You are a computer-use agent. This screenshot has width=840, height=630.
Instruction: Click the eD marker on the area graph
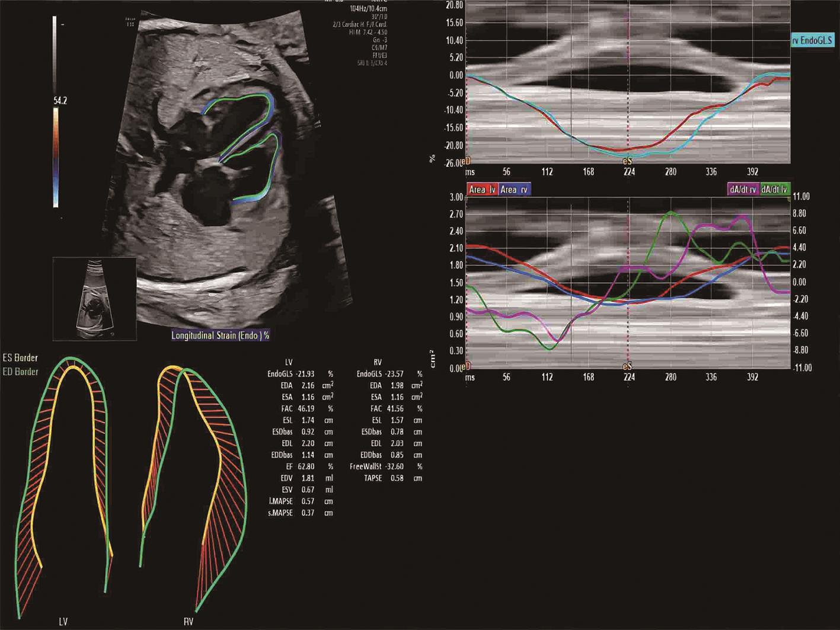pos(467,366)
